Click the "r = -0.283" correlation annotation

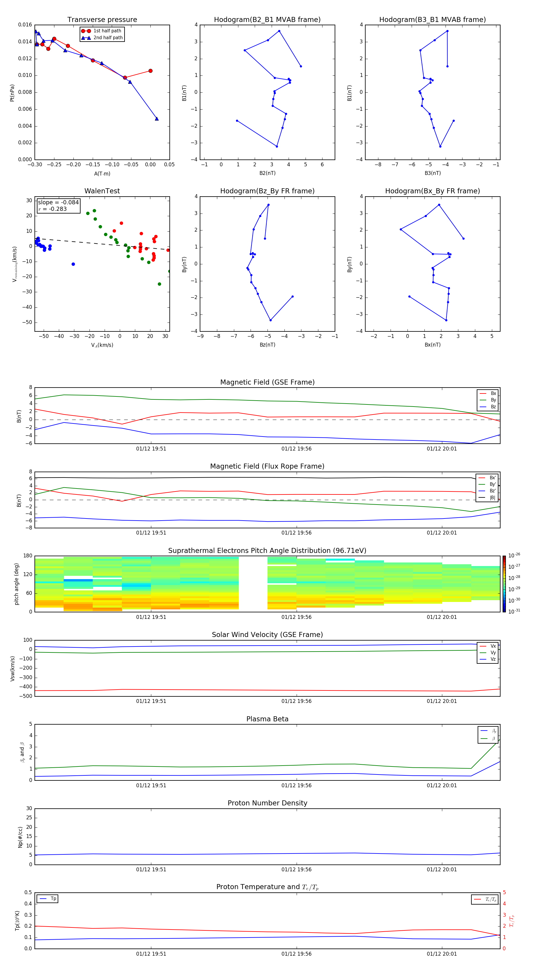pos(53,209)
